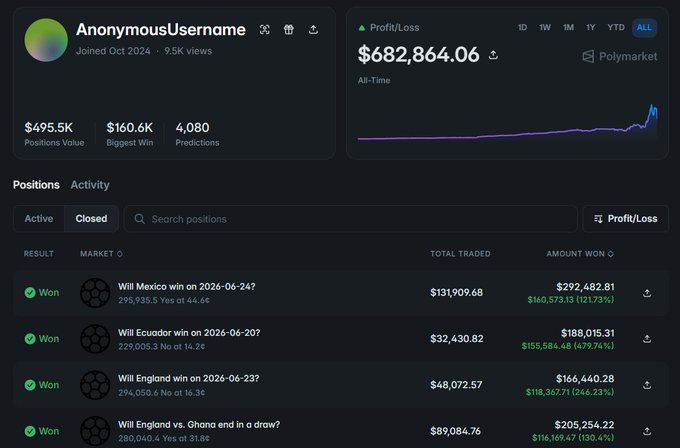This screenshot has width=680, height=448.
Task: Share the profile with the upload icon
Action: 313,29
